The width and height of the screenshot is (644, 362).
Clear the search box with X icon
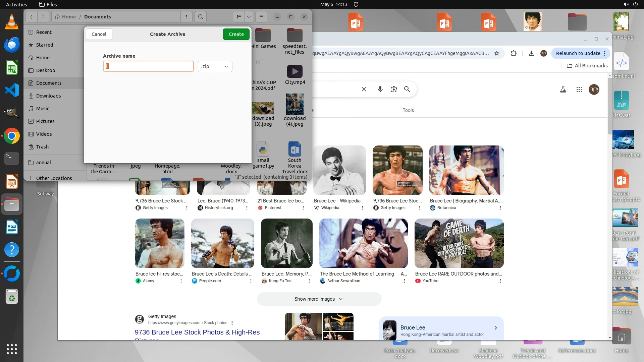[364, 89]
